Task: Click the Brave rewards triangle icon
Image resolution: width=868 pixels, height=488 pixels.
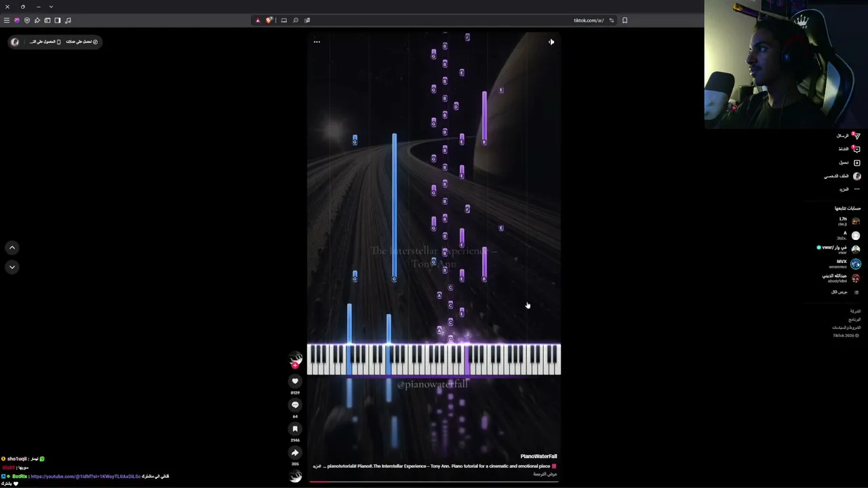Action: pyautogui.click(x=258, y=20)
